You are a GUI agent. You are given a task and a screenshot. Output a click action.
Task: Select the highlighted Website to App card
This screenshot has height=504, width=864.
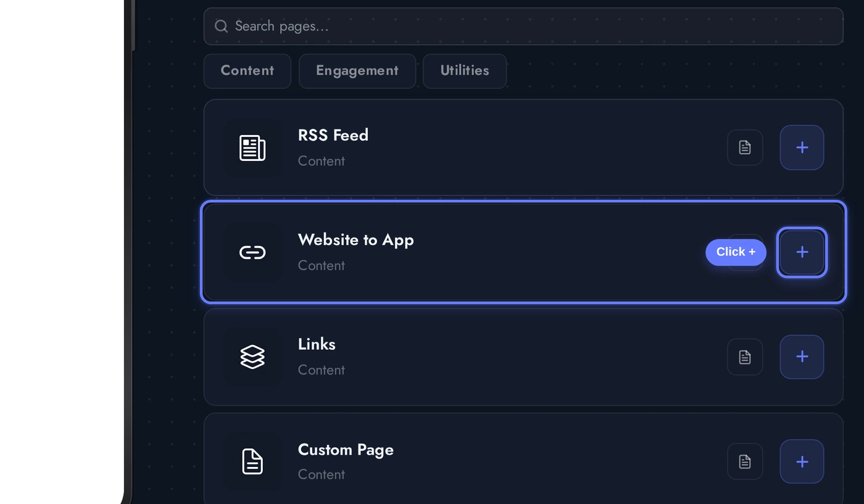point(494,252)
